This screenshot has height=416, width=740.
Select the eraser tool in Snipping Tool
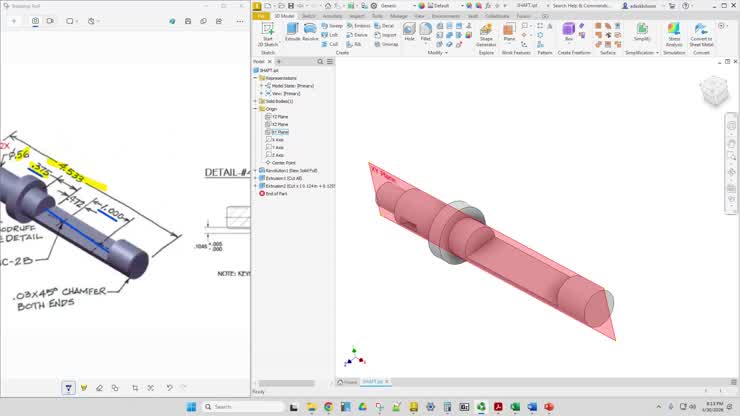(100, 388)
